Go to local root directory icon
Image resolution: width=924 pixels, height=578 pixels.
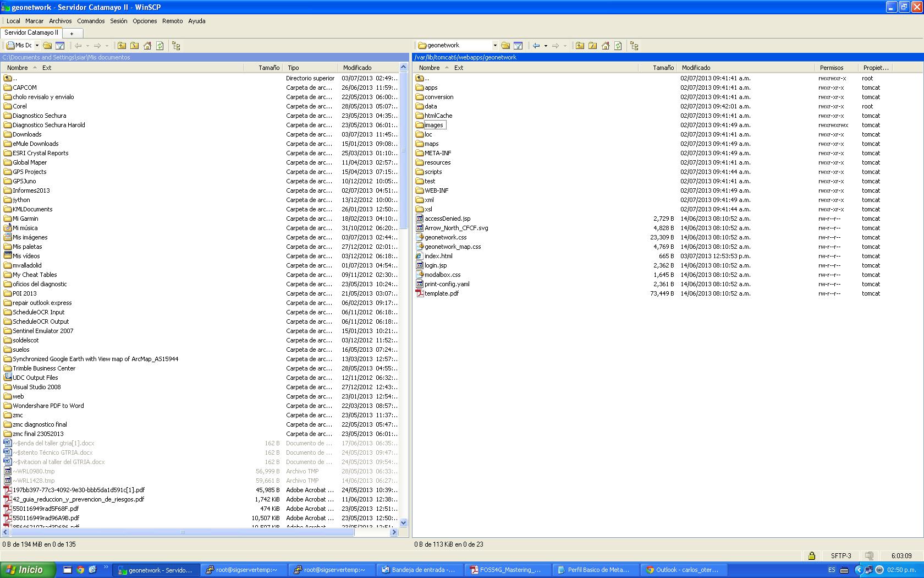134,46
